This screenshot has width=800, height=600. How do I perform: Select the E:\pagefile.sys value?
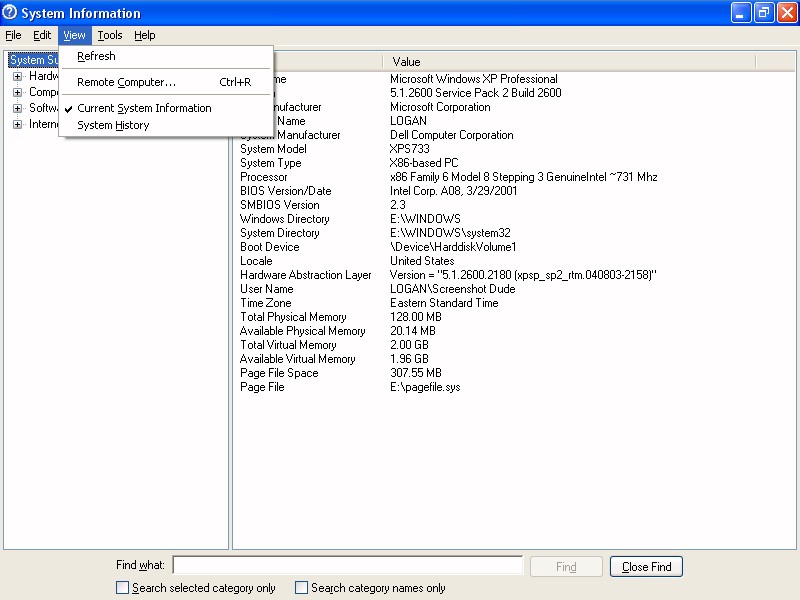tap(426, 387)
